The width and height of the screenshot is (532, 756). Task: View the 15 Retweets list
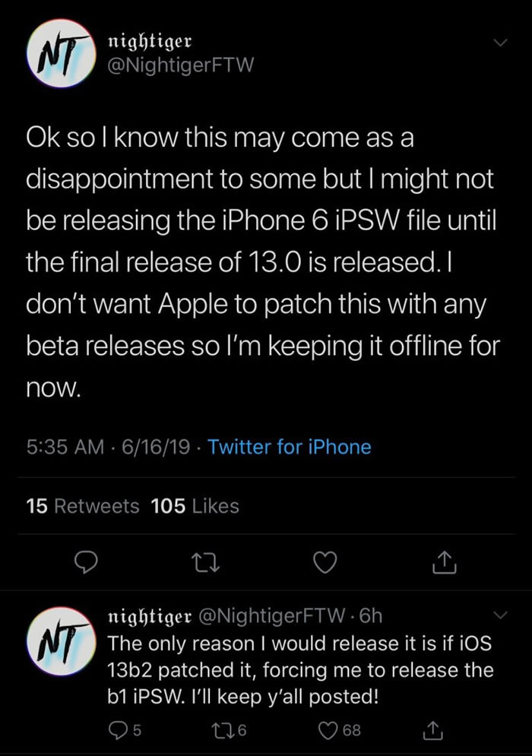pos(83,506)
